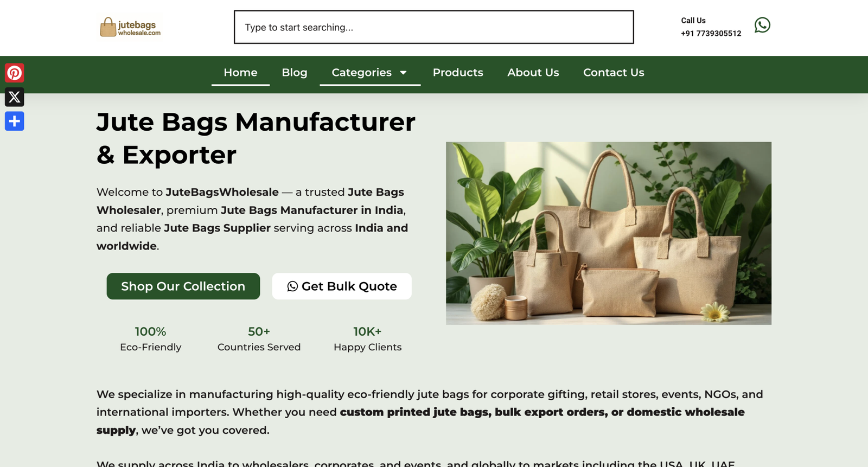Click the Call Us label
This screenshot has width=868, height=467.
(693, 21)
